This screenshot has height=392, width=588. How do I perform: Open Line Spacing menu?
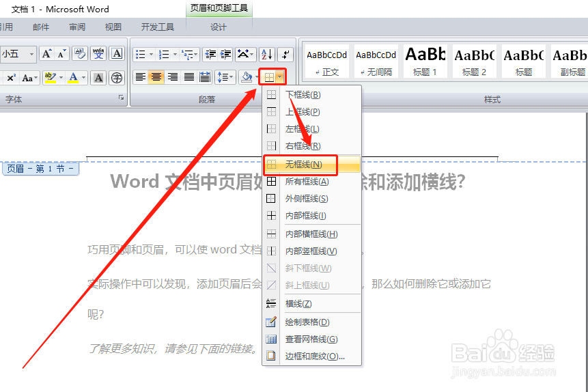tap(225, 78)
